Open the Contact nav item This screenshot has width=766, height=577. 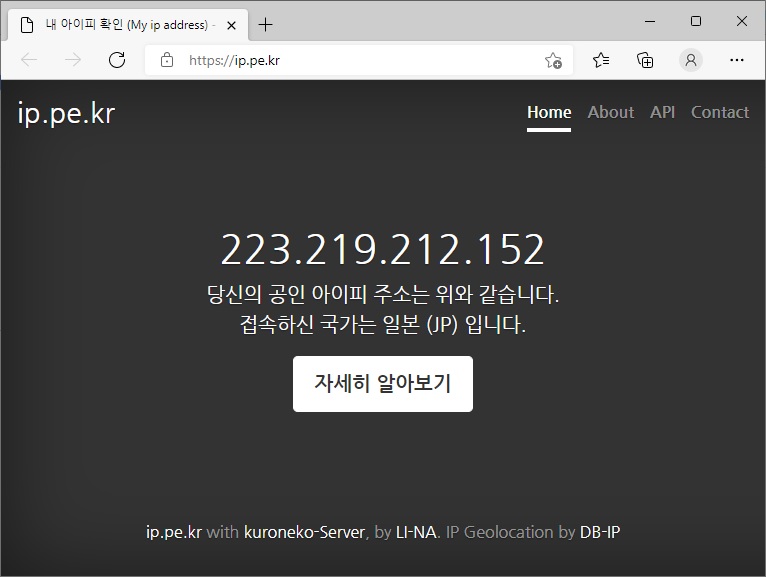click(x=720, y=112)
